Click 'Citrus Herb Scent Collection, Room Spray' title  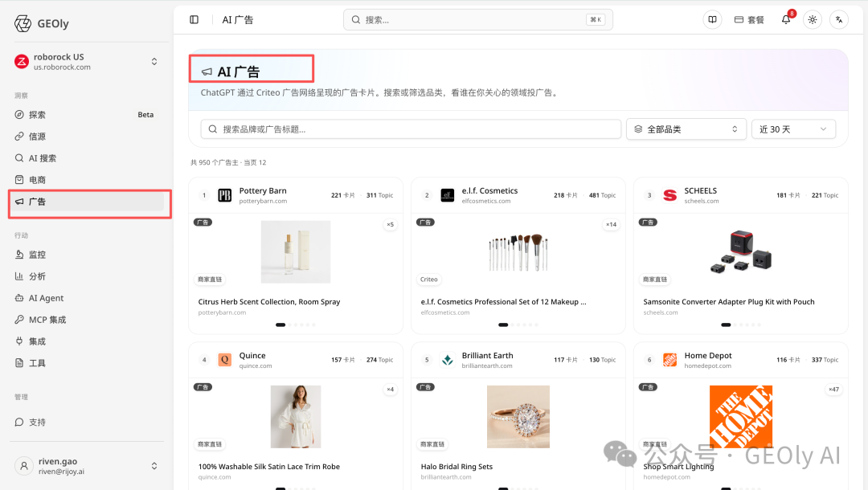[x=269, y=302]
